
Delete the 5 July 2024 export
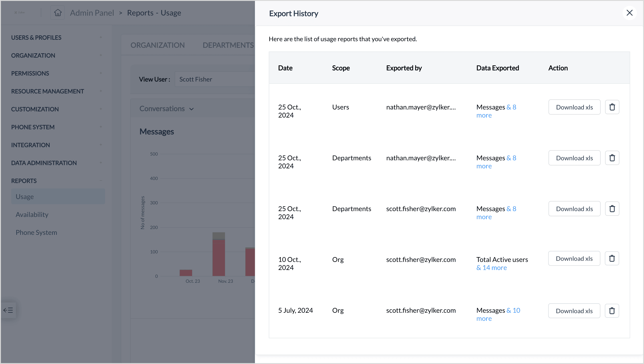612,311
